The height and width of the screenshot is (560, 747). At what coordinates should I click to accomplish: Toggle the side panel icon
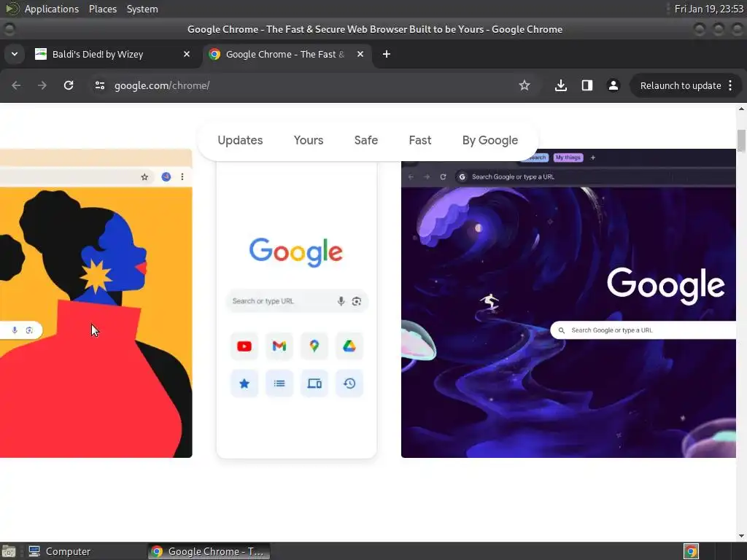587,85
